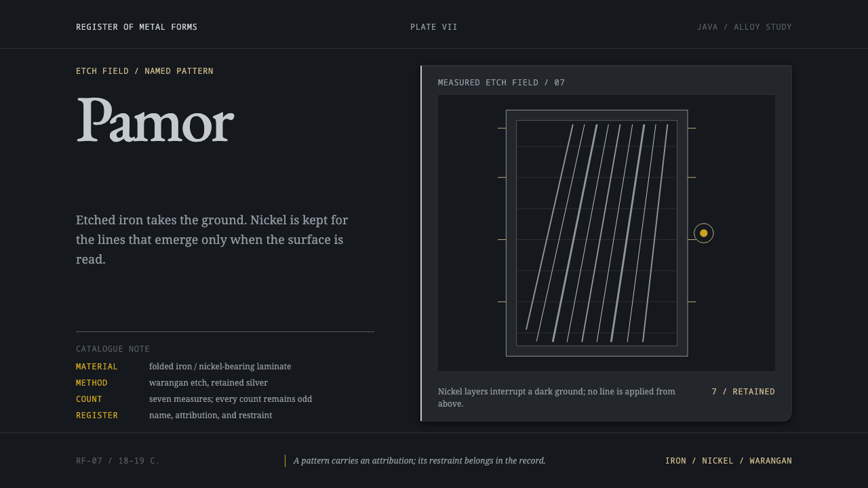
Task: Click the "COUNT" catalogue label
Action: (89, 399)
